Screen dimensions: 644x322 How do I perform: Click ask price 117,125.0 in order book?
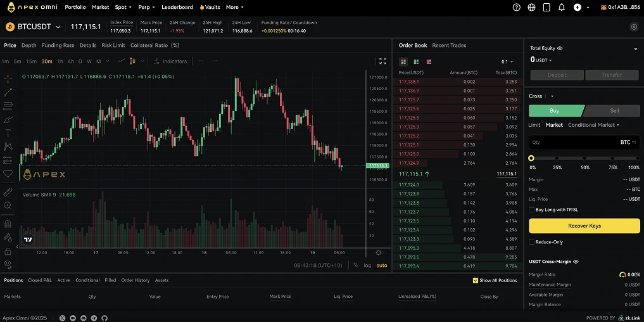coord(408,154)
